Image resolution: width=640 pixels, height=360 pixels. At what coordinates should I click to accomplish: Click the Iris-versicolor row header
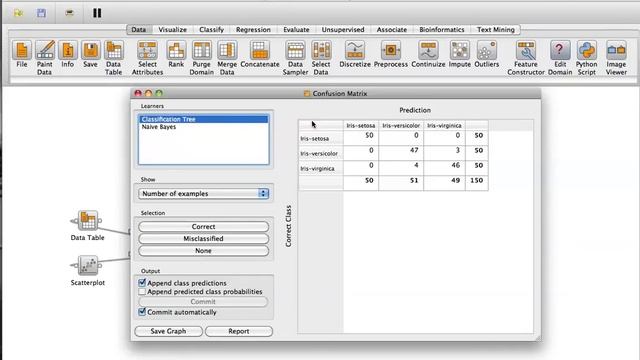tap(320, 153)
